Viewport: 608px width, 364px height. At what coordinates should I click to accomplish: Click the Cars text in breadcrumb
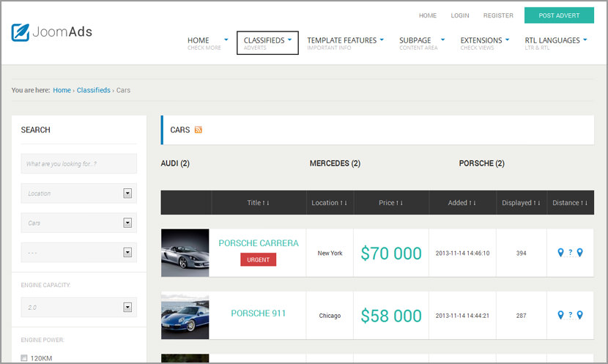tap(123, 90)
